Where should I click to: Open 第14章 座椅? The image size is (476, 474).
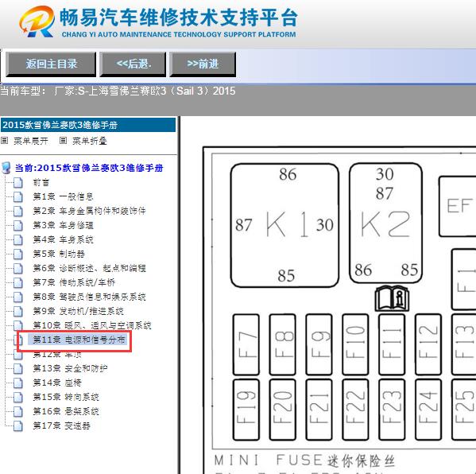point(57,383)
